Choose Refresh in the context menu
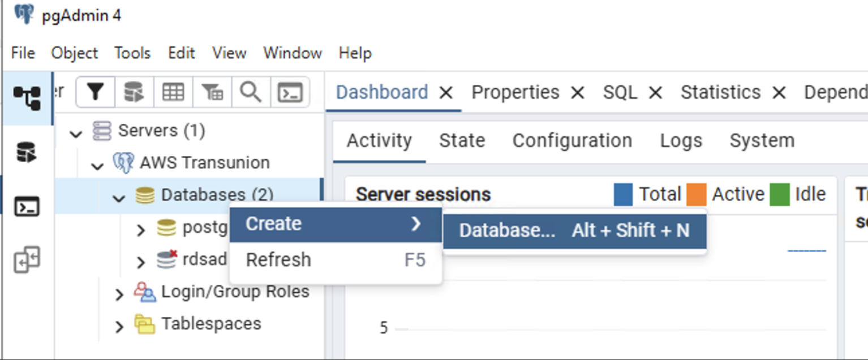The width and height of the screenshot is (868, 360). tap(336, 260)
